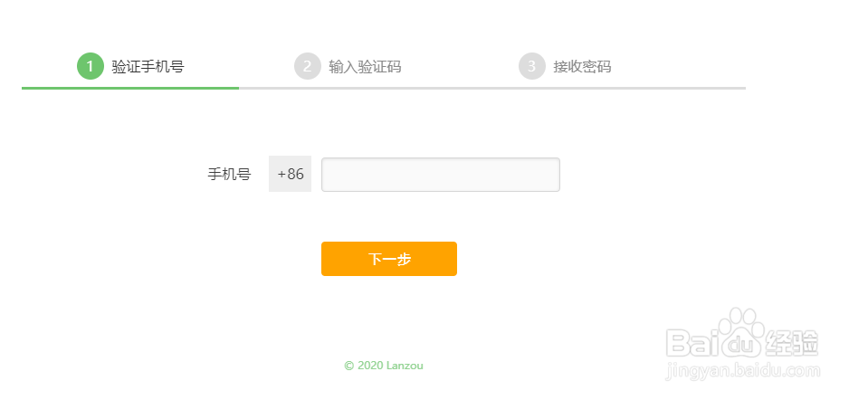Click the copyright © symbol in footer

point(348,366)
